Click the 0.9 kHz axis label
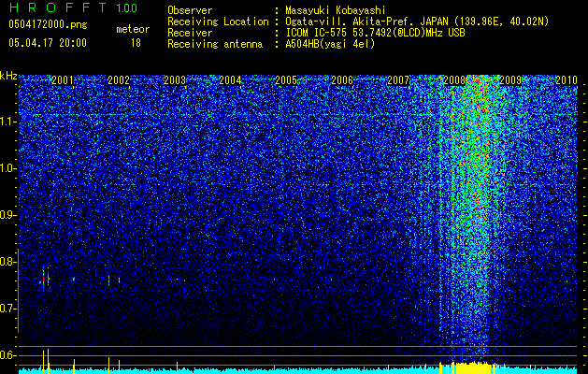Viewport: 588px width, 374px height. [x=7, y=215]
